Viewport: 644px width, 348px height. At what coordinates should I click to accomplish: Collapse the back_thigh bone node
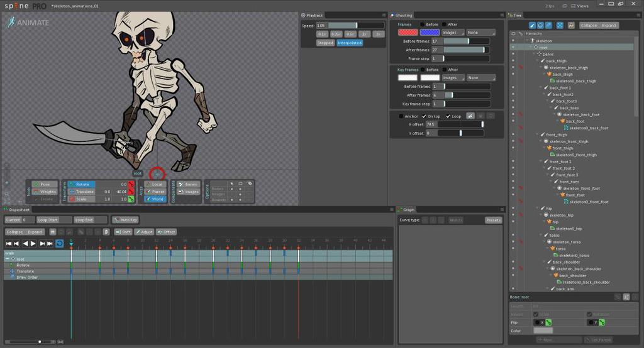(x=538, y=61)
